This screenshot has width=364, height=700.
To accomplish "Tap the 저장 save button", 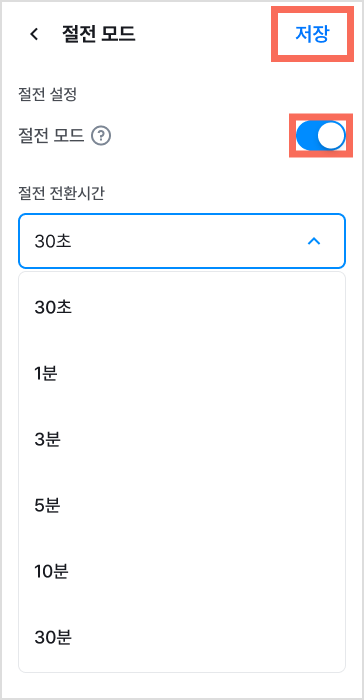I will pos(312,34).
